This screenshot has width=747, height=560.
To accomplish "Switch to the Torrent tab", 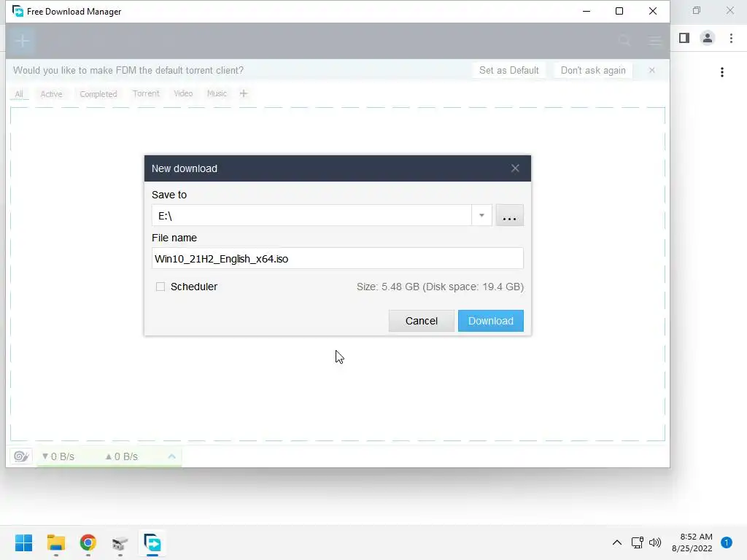I will point(146,93).
